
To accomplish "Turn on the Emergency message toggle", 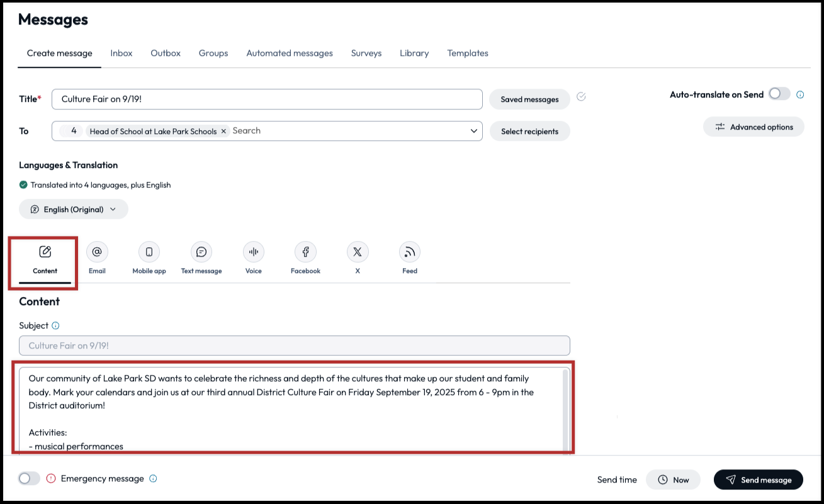I will (x=29, y=478).
